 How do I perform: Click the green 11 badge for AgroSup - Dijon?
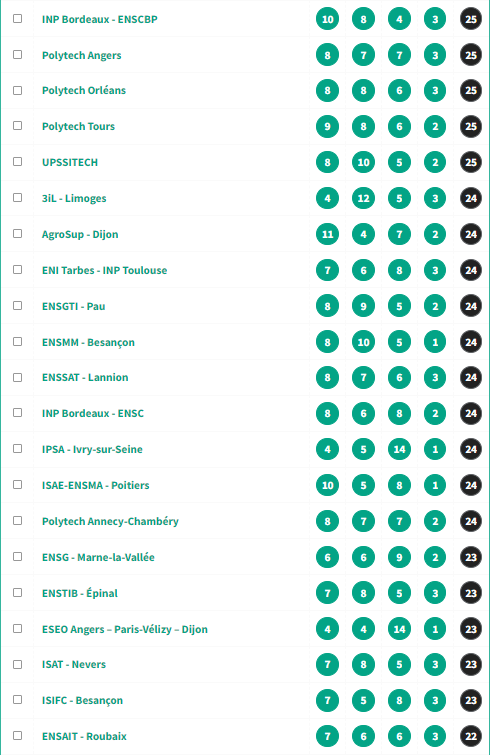pos(327,234)
